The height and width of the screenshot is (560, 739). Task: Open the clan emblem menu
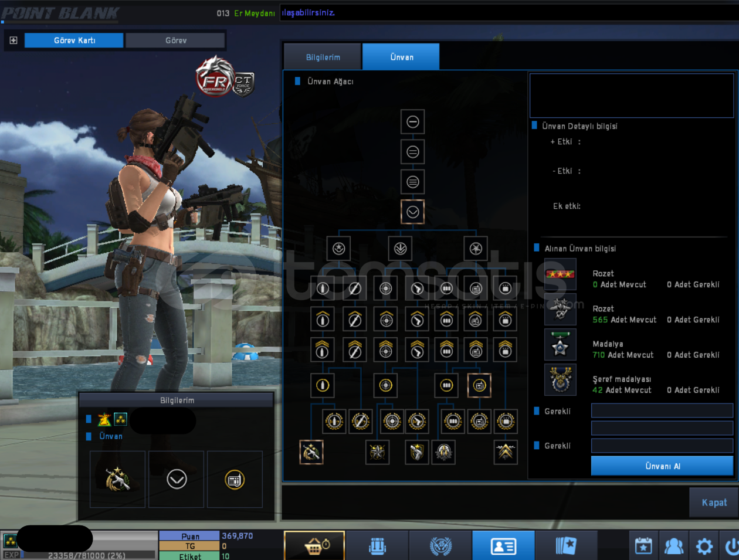pyautogui.click(x=440, y=546)
